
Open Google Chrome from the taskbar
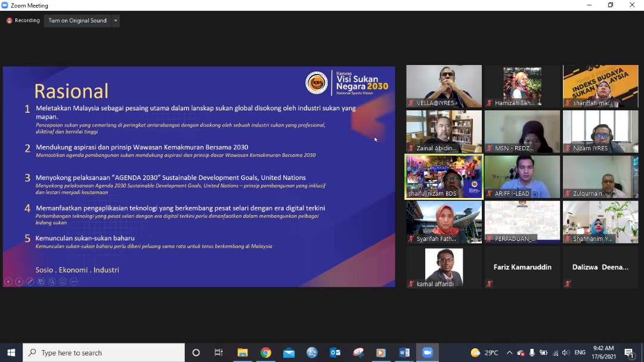coord(266,352)
